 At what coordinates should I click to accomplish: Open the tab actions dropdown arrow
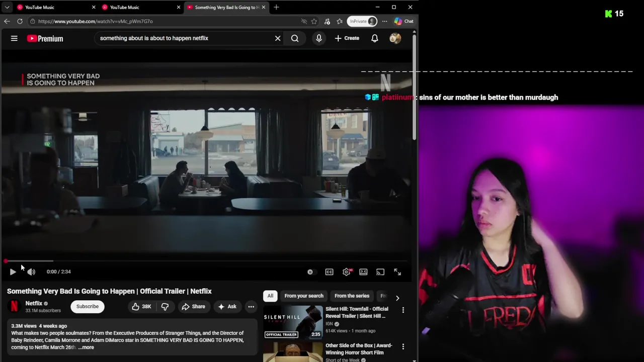[7, 7]
